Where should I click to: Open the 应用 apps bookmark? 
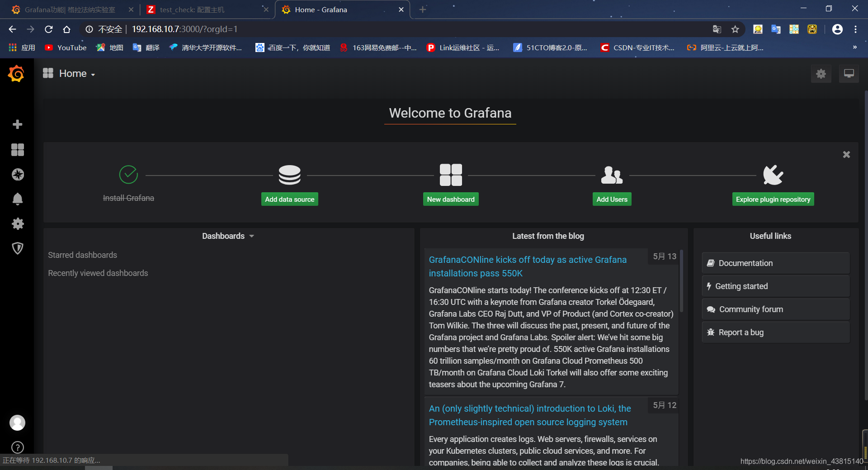(x=22, y=47)
